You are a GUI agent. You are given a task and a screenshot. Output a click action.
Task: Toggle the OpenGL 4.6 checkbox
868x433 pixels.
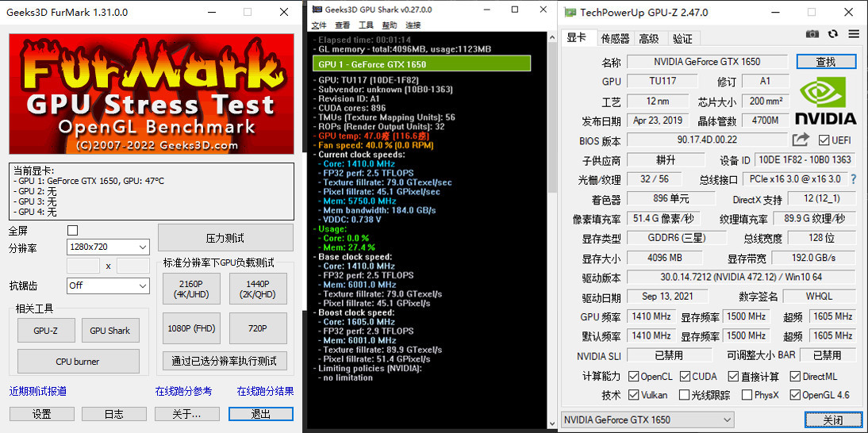tap(796, 395)
